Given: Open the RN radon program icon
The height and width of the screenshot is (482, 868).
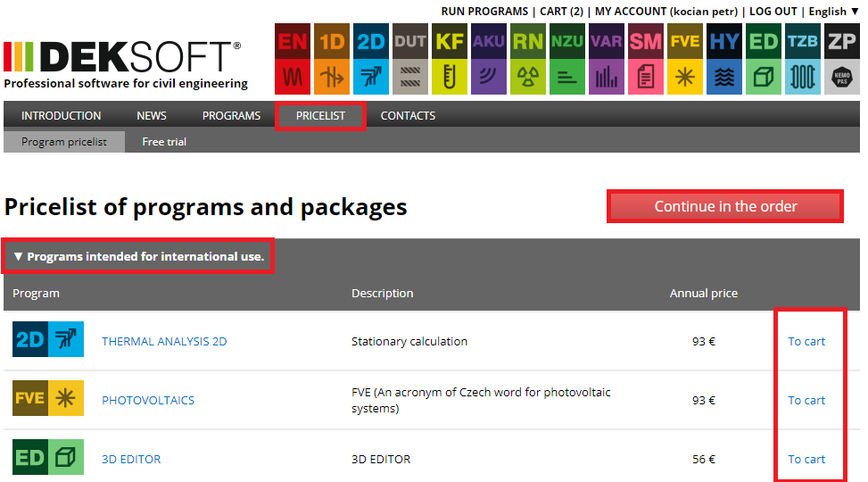Looking at the screenshot, I should (x=528, y=59).
